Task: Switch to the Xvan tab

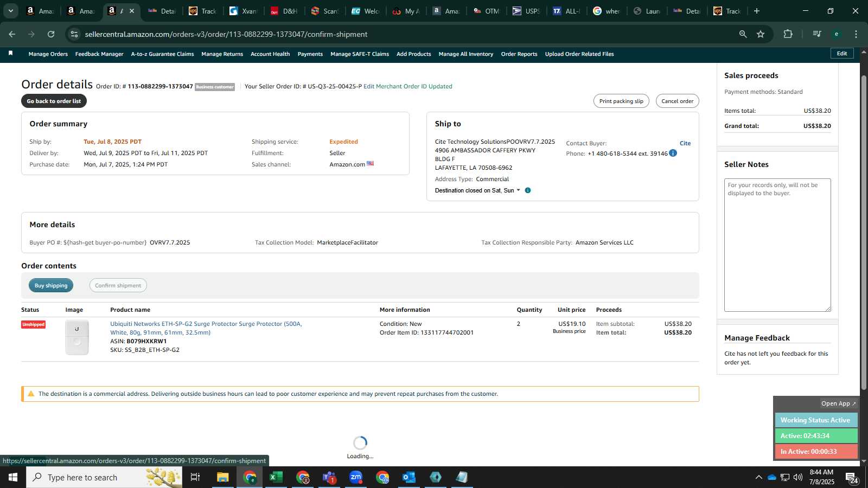Action: point(244,11)
